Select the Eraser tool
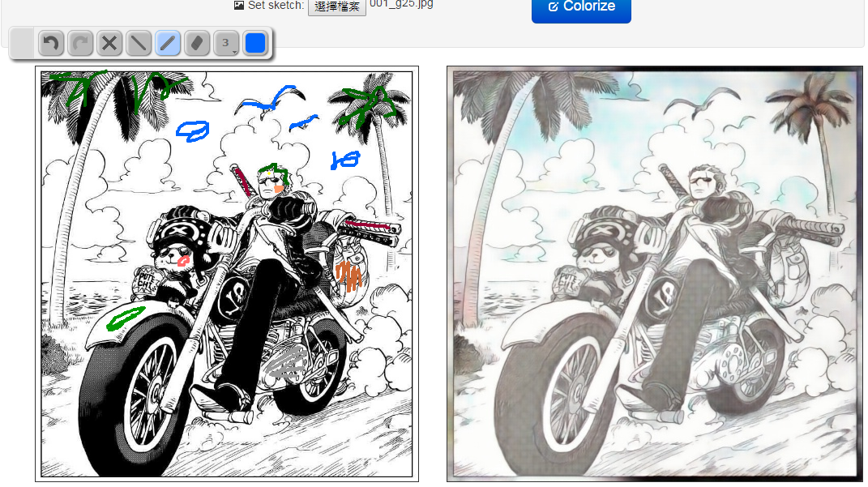 tap(197, 43)
